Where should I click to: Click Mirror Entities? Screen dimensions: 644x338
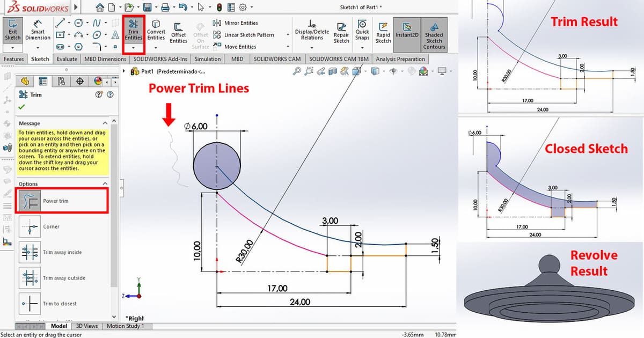click(236, 23)
